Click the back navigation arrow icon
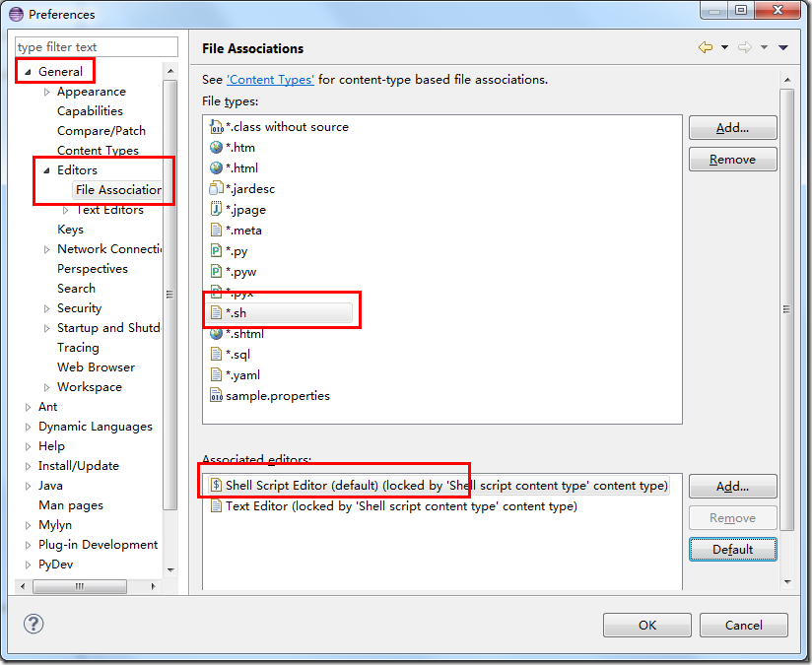812x665 pixels. coord(706,47)
